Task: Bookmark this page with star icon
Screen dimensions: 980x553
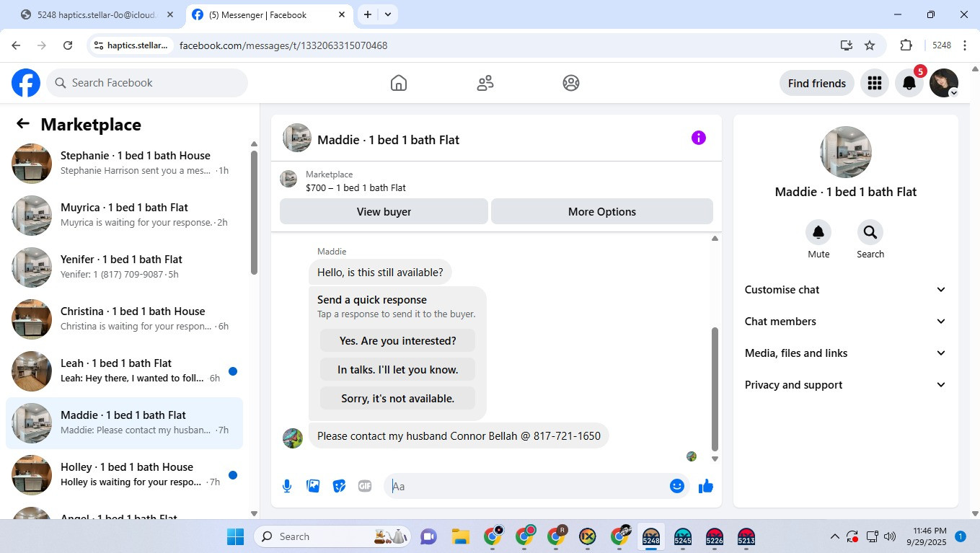Action: 870,45
